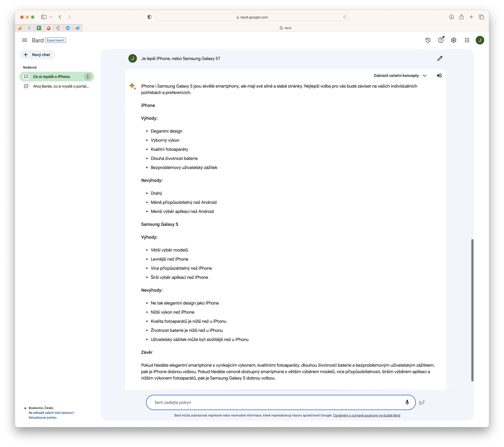Open the Safari privacy shield icon
This screenshot has width=504, height=447.
pos(149,17)
